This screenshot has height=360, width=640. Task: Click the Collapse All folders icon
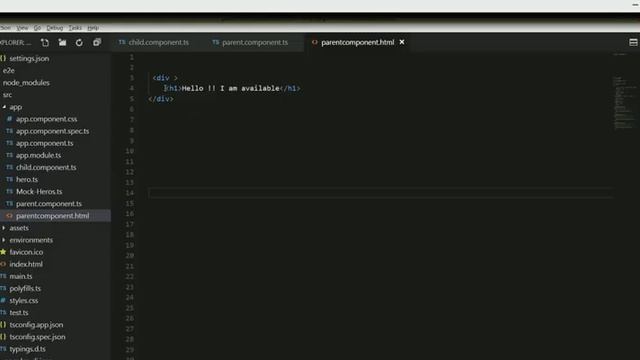97,42
